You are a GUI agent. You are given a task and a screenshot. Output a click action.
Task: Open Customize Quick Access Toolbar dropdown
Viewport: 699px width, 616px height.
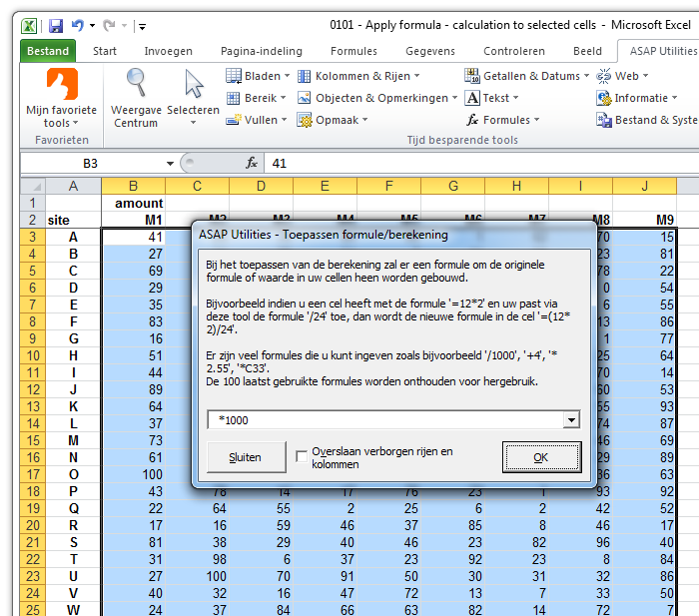tap(142, 27)
